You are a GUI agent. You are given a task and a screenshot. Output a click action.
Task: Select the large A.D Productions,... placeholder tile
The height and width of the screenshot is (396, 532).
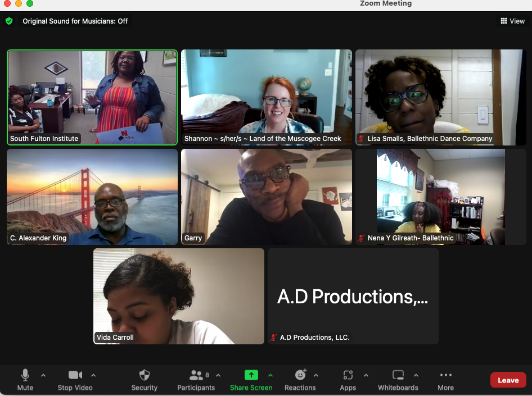[x=353, y=297]
